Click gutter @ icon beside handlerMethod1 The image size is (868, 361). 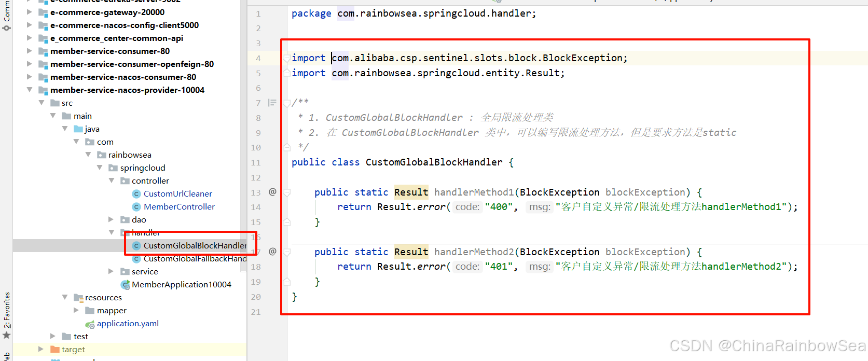click(272, 192)
